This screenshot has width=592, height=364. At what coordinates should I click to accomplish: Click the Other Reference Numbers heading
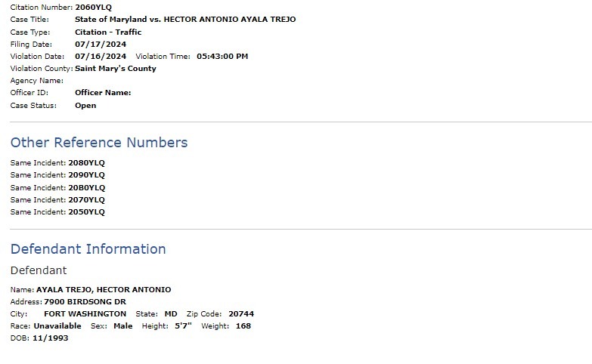pos(99,143)
